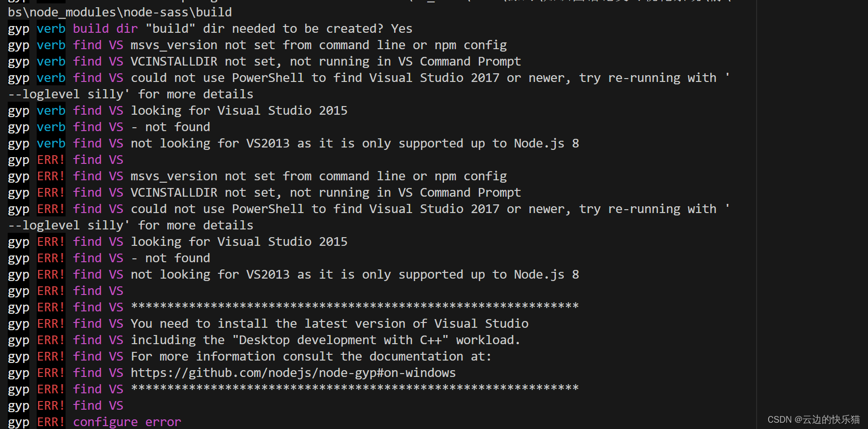Click "You need to install the latest version" line
Viewport: 868px width, 429px height.
(x=330, y=323)
